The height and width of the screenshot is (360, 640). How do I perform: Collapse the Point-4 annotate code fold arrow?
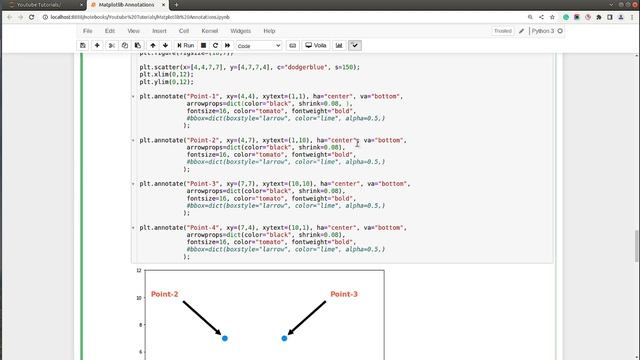[133, 228]
